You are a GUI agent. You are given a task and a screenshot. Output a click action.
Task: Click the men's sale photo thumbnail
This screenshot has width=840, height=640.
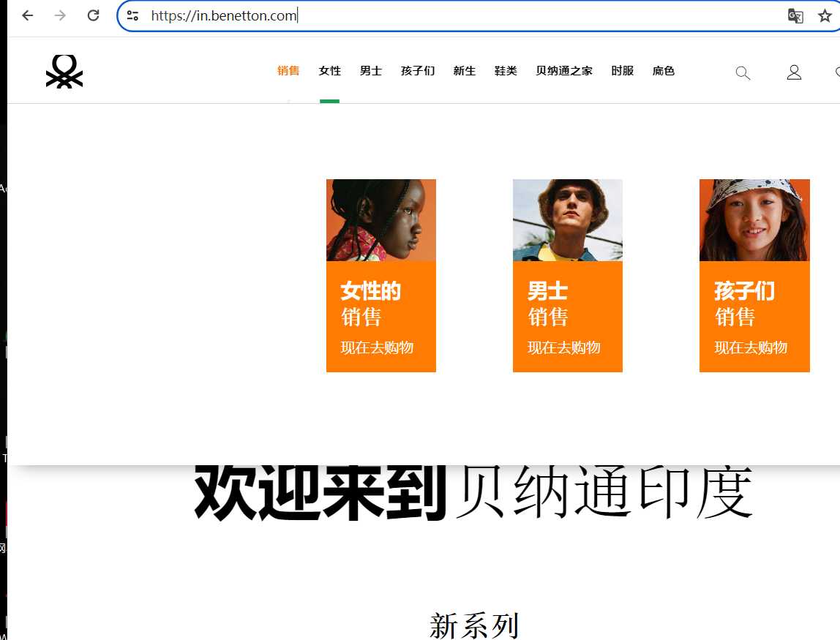pos(568,220)
